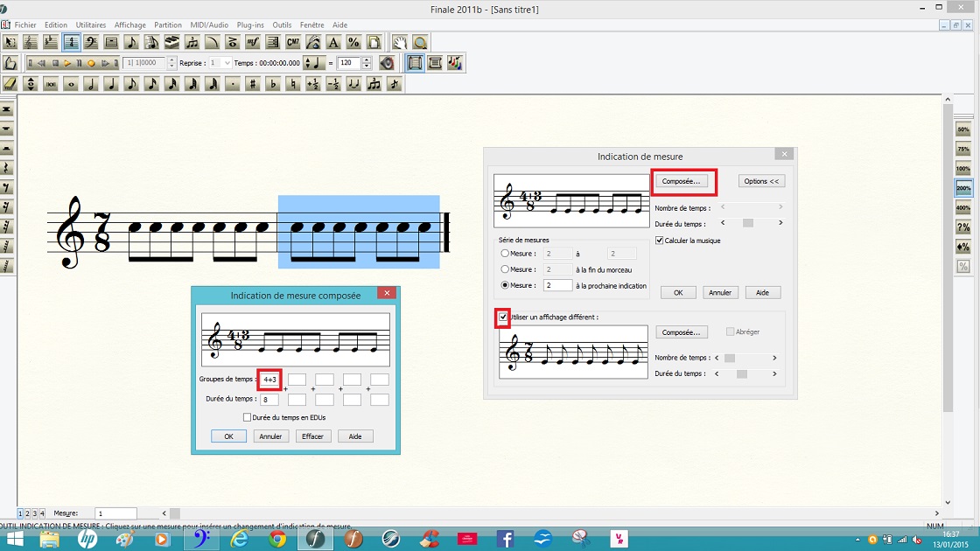Uncheck 'Utiliser un affichage différent'
The image size is (980, 551).
pos(502,317)
